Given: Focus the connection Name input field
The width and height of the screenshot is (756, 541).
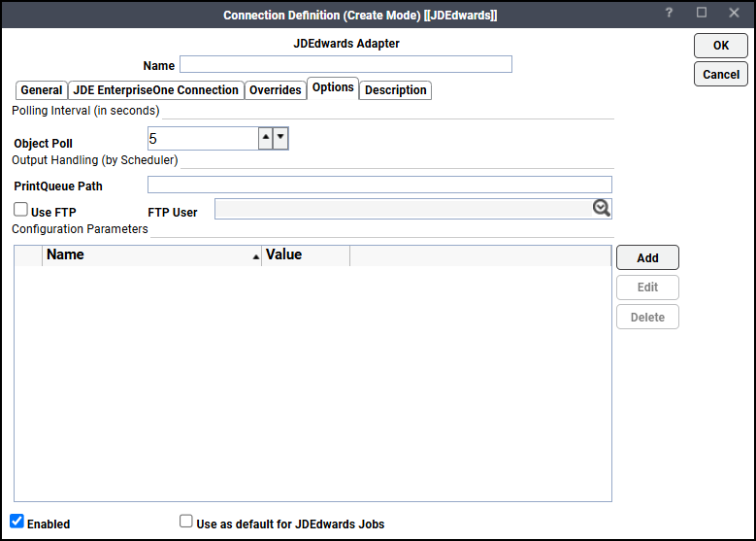Looking at the screenshot, I should (x=345, y=64).
